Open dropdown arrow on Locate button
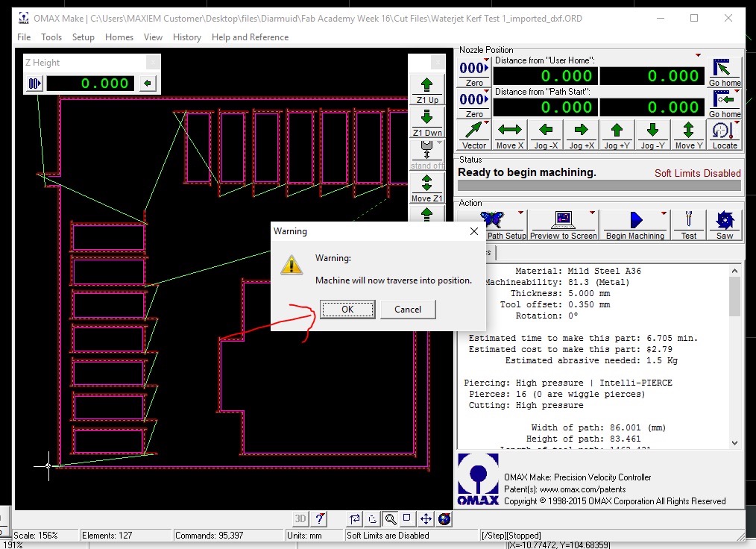This screenshot has height=549, width=756. (737, 122)
